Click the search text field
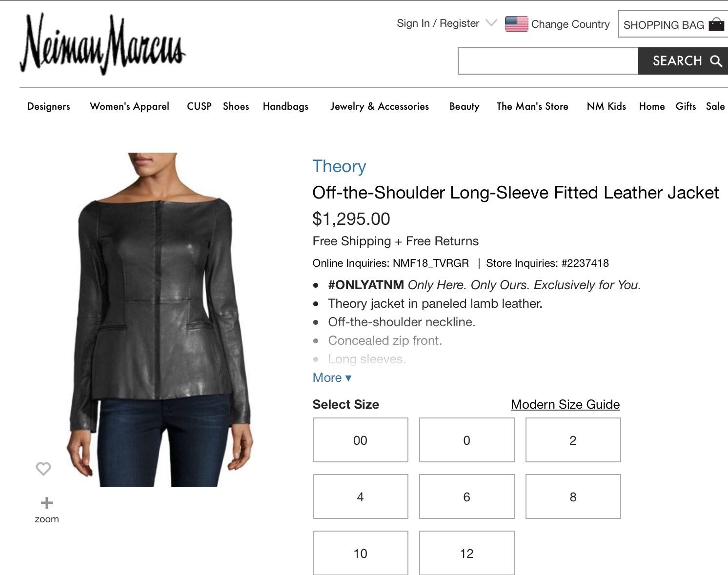 [x=548, y=61]
